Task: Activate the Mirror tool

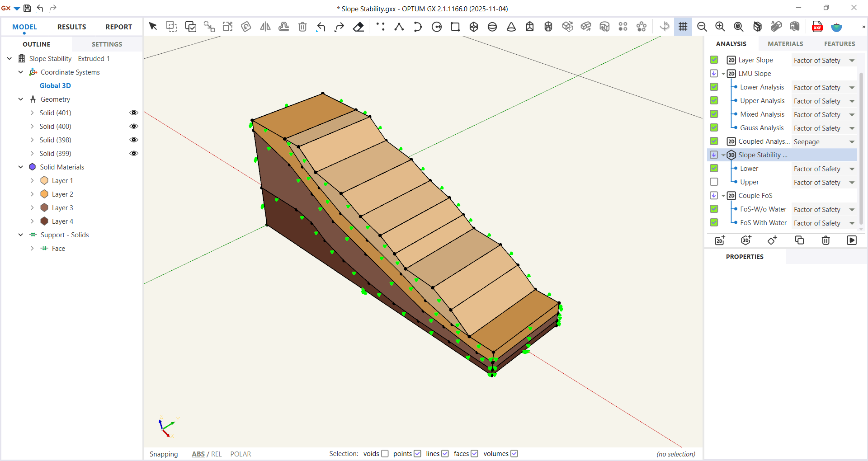Action: (x=265, y=27)
